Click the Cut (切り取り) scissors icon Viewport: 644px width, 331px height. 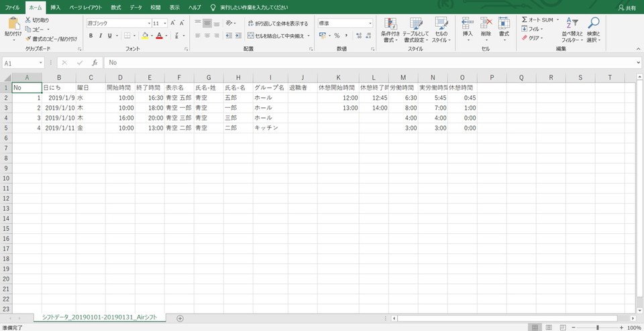click(28, 20)
